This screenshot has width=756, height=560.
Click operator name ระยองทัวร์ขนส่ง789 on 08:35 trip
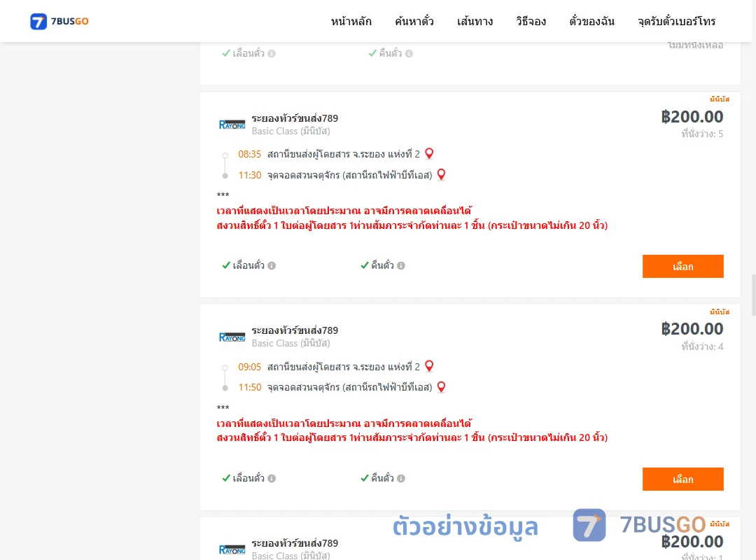(x=295, y=118)
